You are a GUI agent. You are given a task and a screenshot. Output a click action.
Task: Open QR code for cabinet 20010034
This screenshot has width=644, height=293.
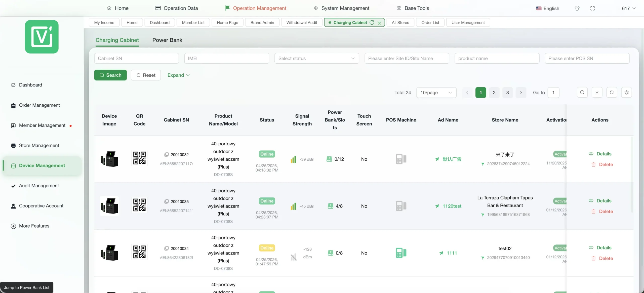point(139,252)
